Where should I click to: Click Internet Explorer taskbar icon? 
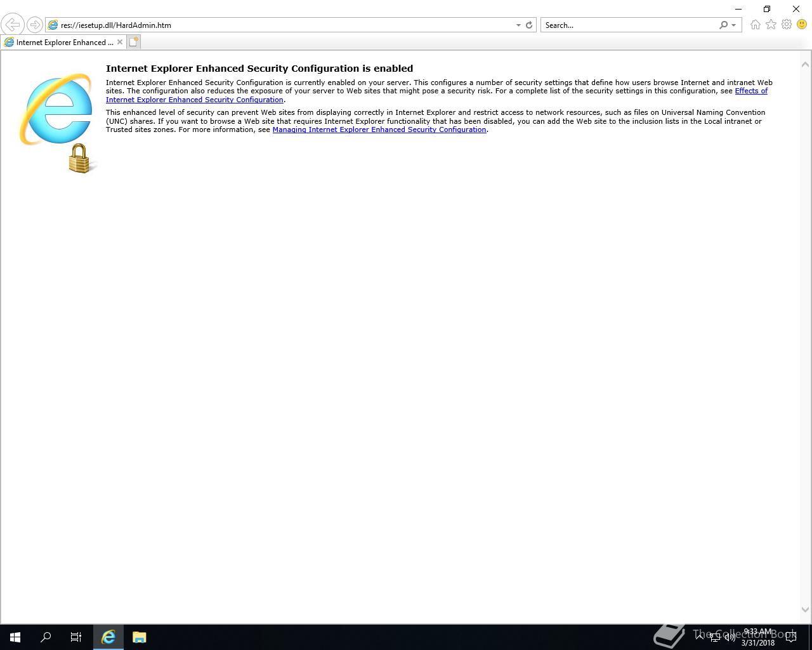point(108,637)
